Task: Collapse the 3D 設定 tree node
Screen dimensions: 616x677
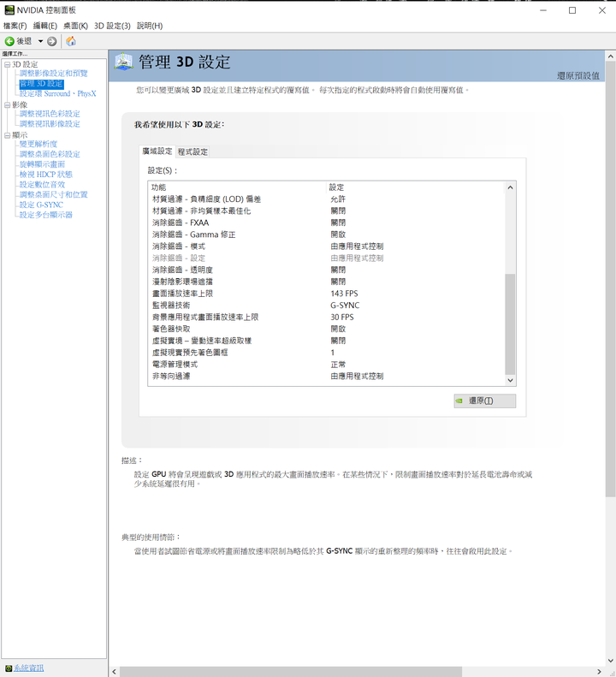Action: coord(8,64)
